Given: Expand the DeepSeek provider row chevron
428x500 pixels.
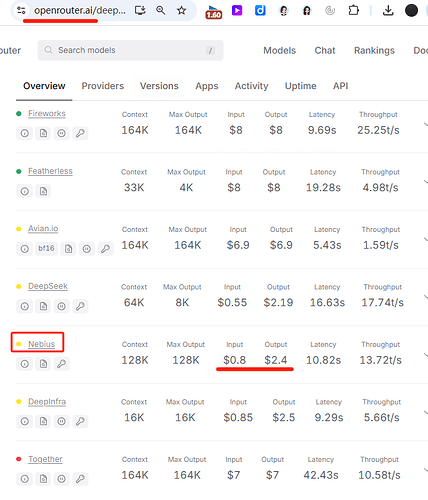Looking at the screenshot, I should click(x=426, y=297).
